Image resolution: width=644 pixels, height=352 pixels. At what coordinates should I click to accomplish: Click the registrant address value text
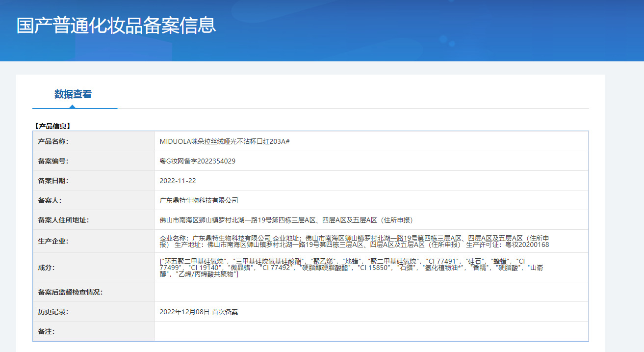[x=283, y=220]
